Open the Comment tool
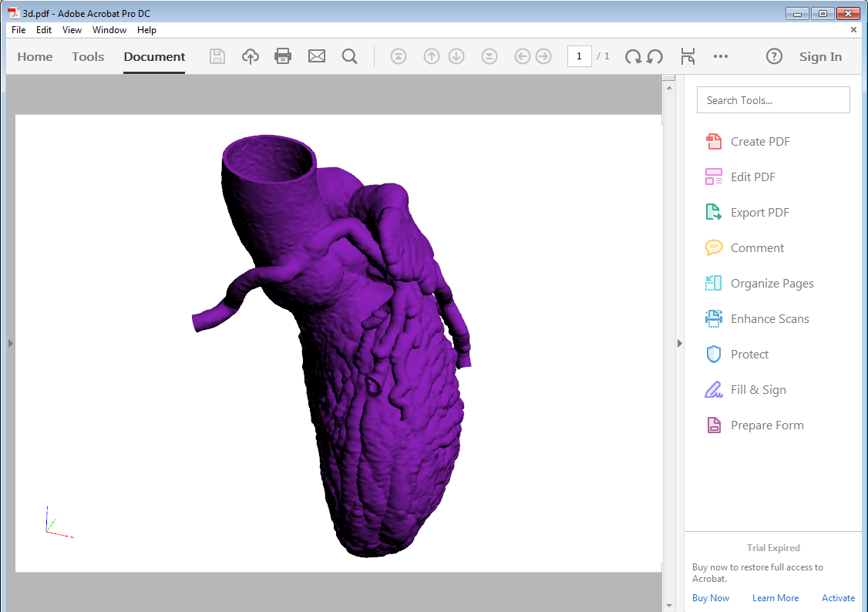This screenshot has width=868, height=612. pyautogui.click(x=759, y=247)
